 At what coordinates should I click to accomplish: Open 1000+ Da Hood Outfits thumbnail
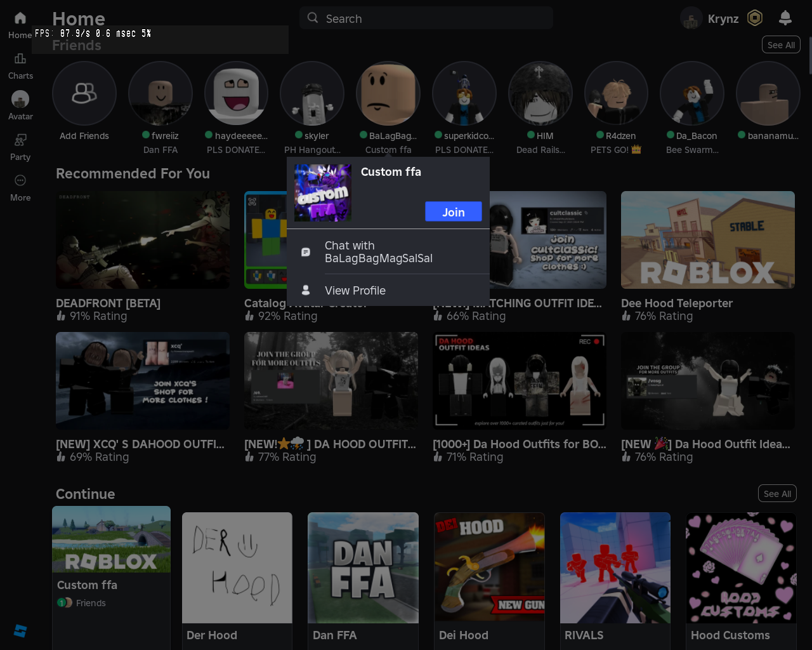coord(520,381)
